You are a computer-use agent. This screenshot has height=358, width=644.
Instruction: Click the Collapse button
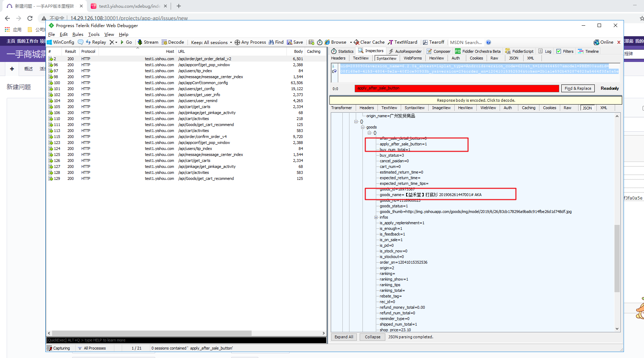(x=372, y=337)
